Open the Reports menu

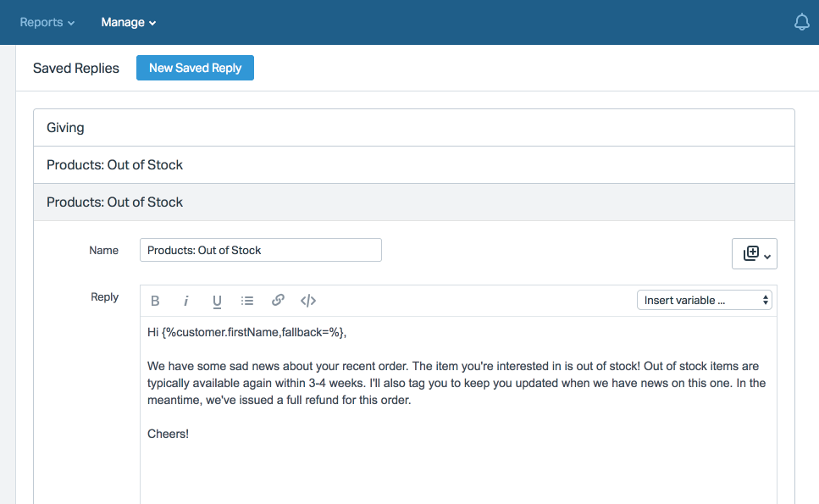47,23
